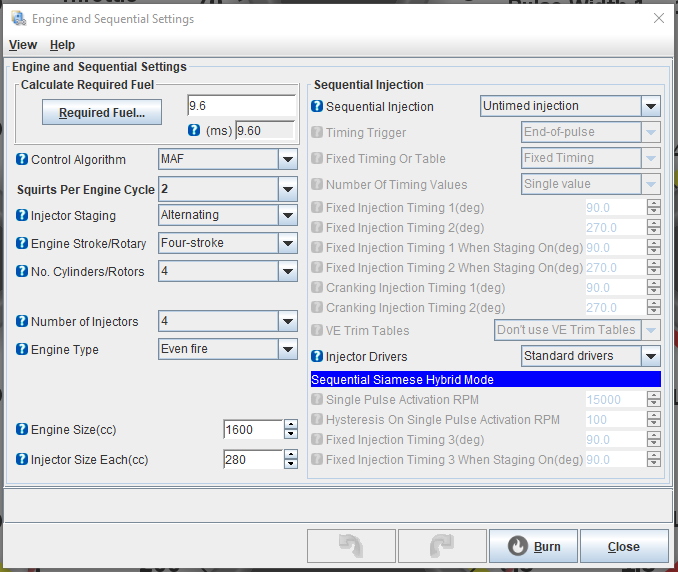Viewport: 678px width, 572px height.
Task: Click the read-only (ms) 9.60 field
Action: pos(265,130)
